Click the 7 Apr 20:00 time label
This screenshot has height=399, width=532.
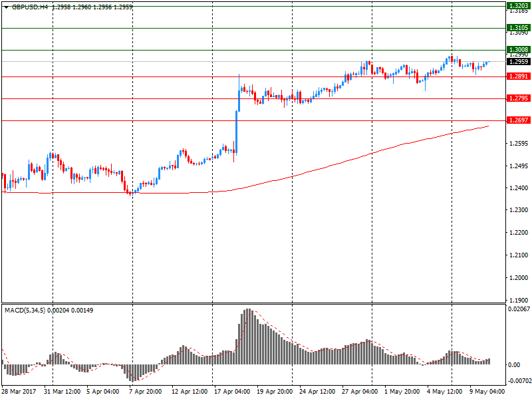click(x=145, y=392)
